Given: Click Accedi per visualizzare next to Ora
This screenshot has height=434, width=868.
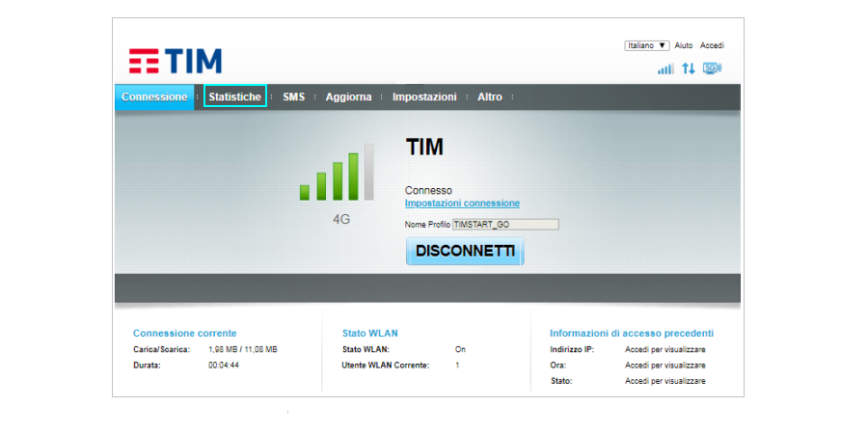Looking at the screenshot, I should pyautogui.click(x=665, y=366).
